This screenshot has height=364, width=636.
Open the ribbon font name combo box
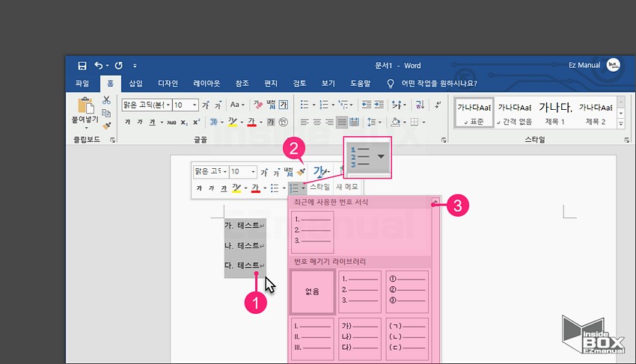147,105
